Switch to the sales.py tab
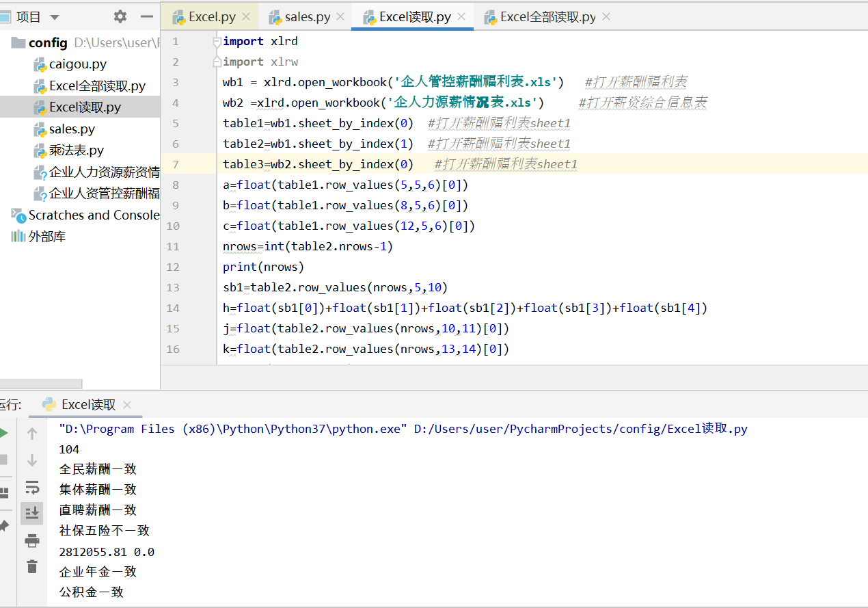This screenshot has width=868, height=608. coord(308,17)
